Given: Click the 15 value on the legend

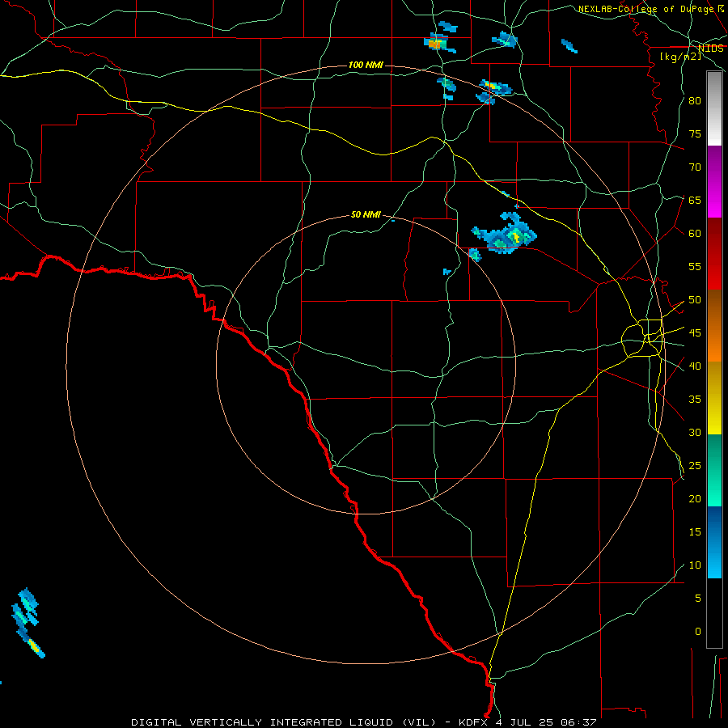Looking at the screenshot, I should [x=695, y=532].
